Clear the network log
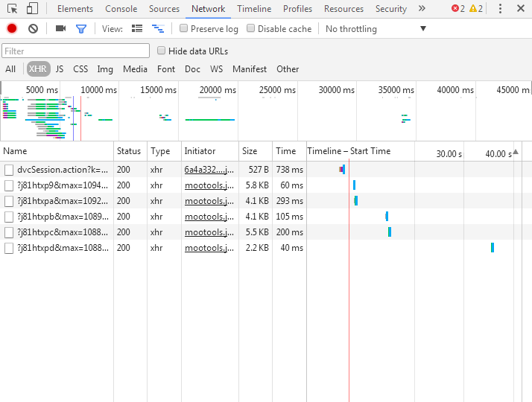The image size is (532, 402). tap(33, 28)
